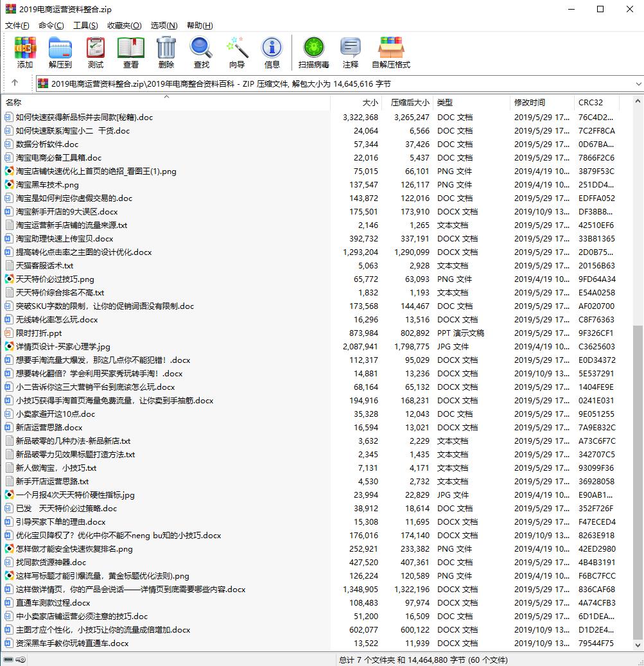Run Virus Scan (扫描病毒) icon
The width and height of the screenshot is (644, 666).
click(314, 48)
